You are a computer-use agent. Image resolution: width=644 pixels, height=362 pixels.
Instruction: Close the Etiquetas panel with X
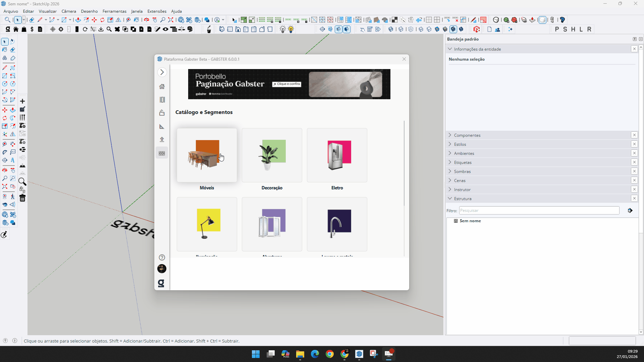634,162
